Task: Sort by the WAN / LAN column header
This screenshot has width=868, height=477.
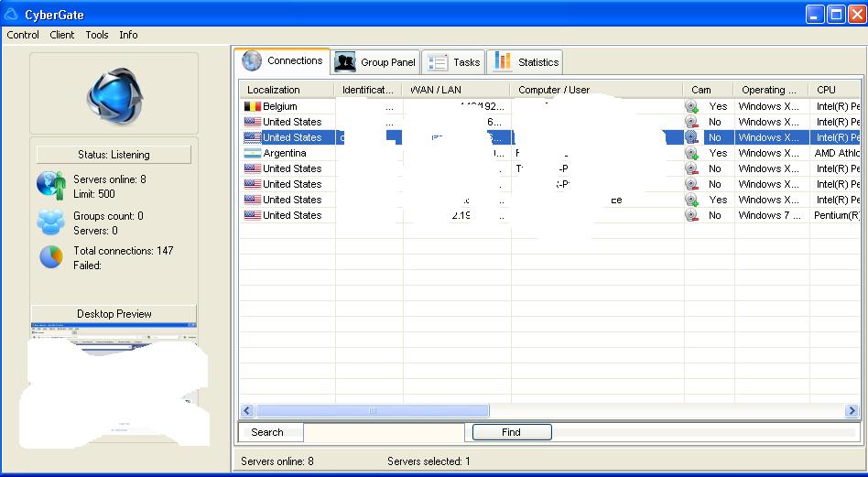Action: pyautogui.click(x=456, y=90)
